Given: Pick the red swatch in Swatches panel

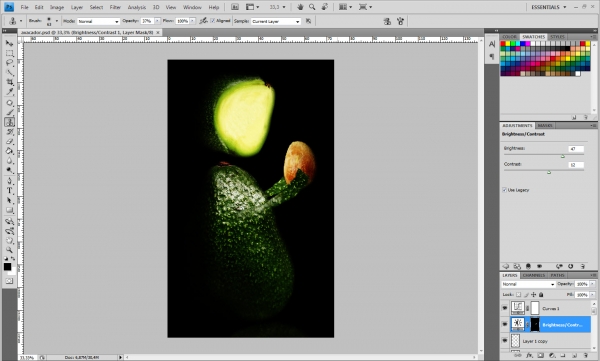Looking at the screenshot, I should point(503,44).
